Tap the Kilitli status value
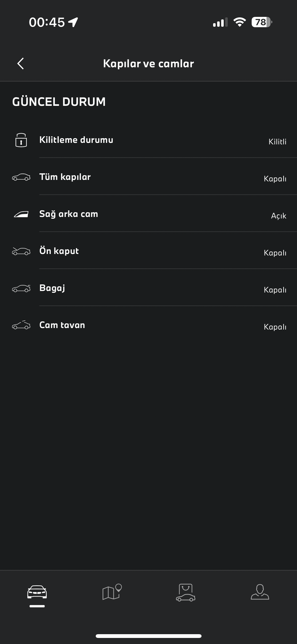Image resolution: width=297 pixels, height=644 pixels. click(x=277, y=142)
